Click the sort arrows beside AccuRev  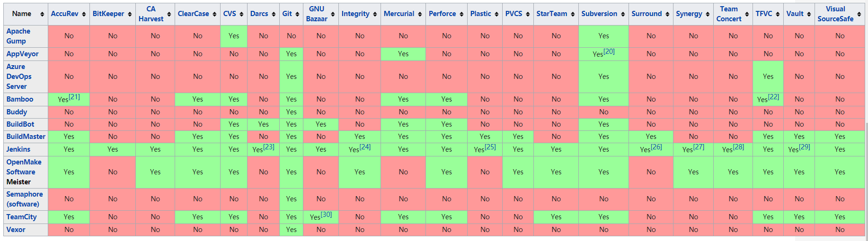click(x=84, y=14)
